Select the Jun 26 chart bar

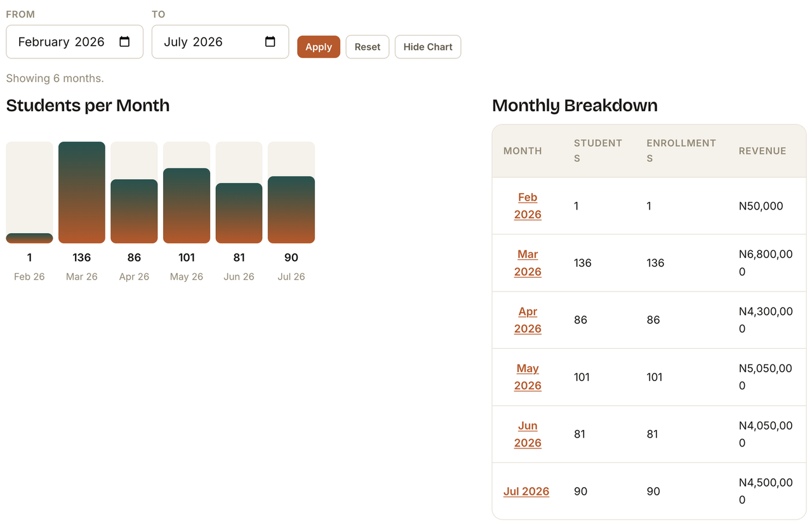[239, 213]
